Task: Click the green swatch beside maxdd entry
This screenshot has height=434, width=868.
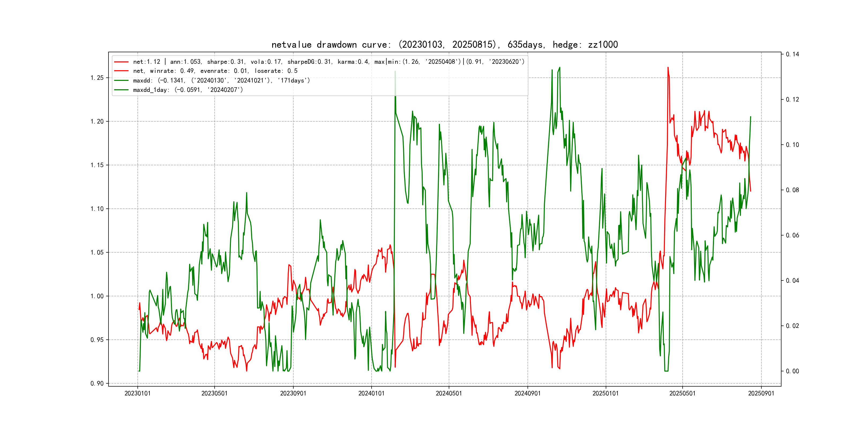Action: (121, 81)
